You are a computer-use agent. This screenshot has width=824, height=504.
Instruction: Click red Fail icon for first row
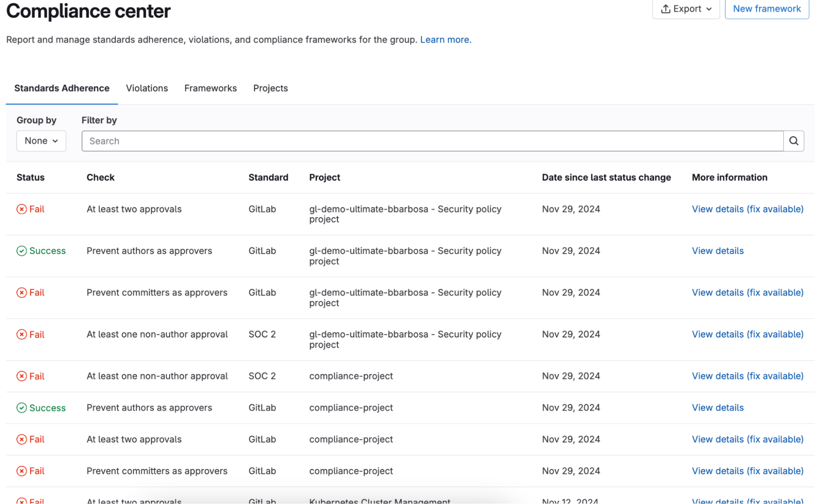[21, 209]
